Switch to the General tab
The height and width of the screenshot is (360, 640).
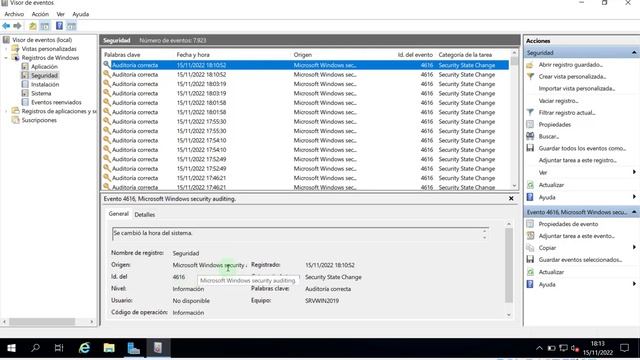tap(118, 214)
